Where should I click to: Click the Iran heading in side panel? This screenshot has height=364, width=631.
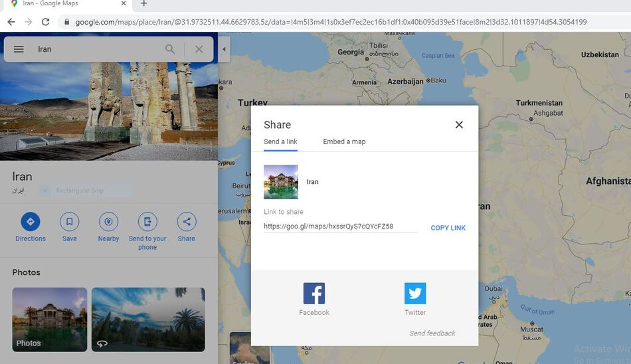pos(22,177)
